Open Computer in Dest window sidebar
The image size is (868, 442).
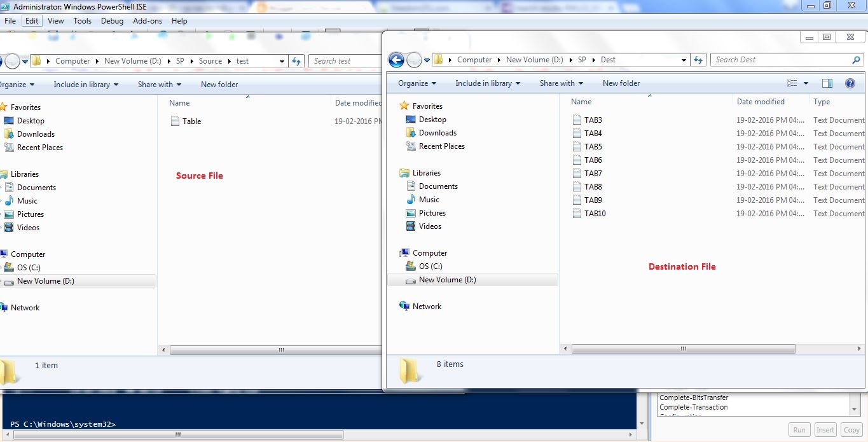[x=422, y=253]
